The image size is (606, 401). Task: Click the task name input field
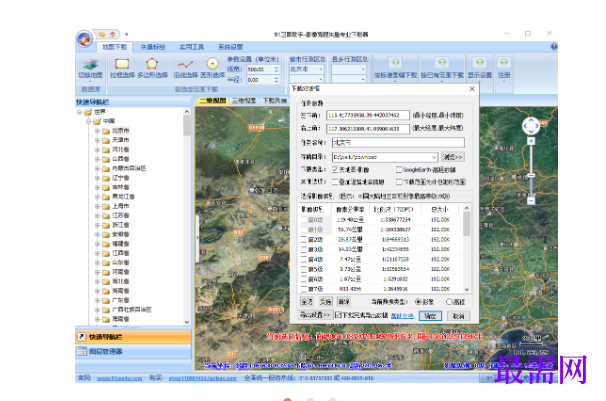pyautogui.click(x=398, y=143)
